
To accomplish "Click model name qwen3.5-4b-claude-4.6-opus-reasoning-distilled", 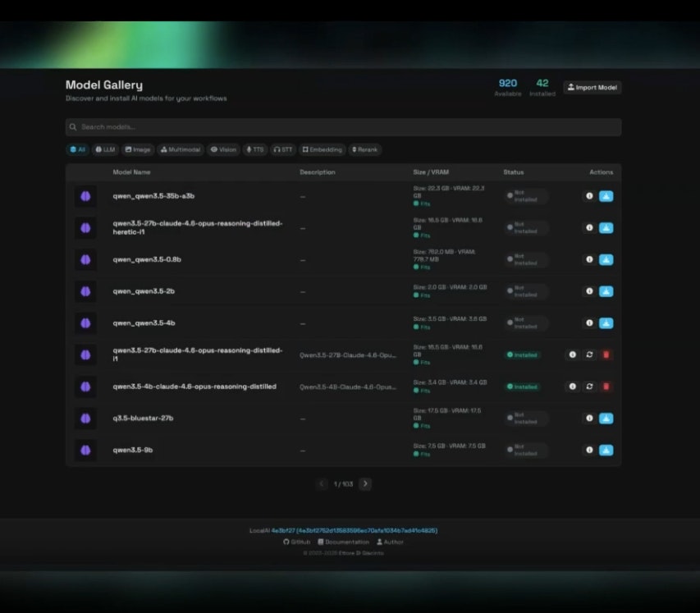I will (x=194, y=387).
